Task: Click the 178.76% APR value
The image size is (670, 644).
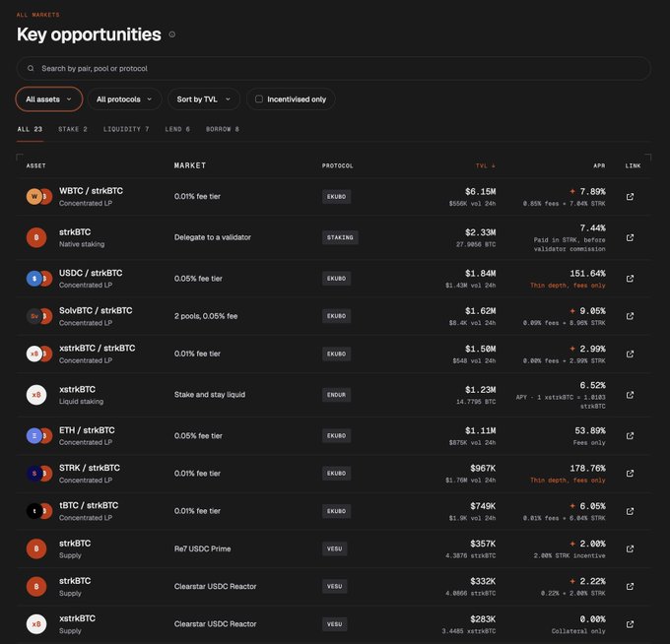Action: click(587, 468)
